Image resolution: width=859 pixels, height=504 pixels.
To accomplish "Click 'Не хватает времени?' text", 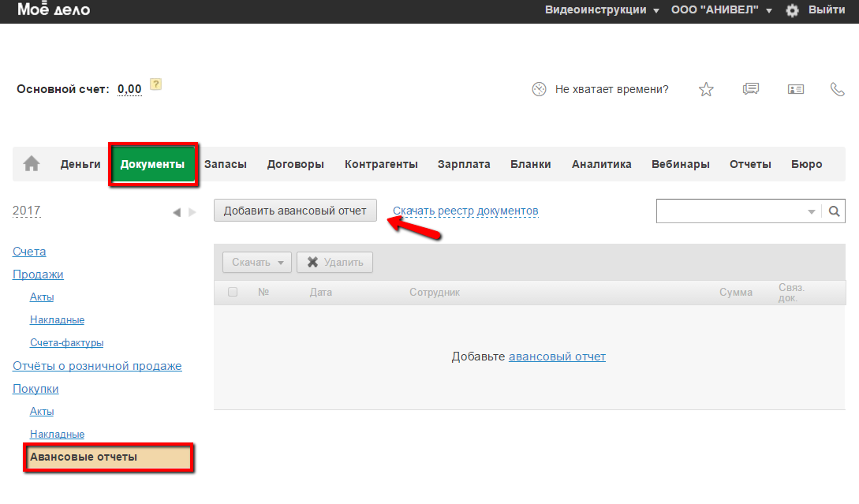I will (x=612, y=89).
